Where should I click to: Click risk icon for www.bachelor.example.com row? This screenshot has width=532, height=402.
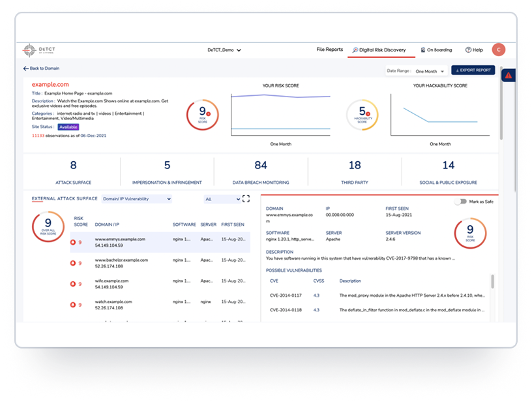[72, 263]
